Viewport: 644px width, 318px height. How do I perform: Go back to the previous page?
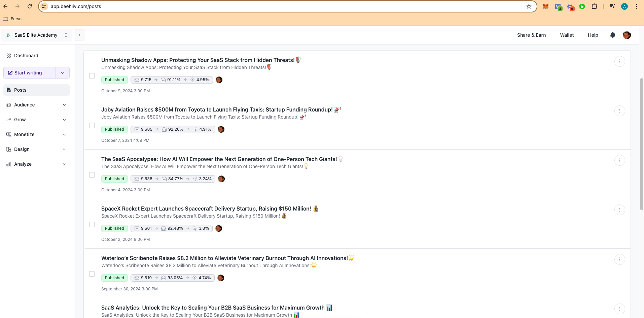[6, 6]
